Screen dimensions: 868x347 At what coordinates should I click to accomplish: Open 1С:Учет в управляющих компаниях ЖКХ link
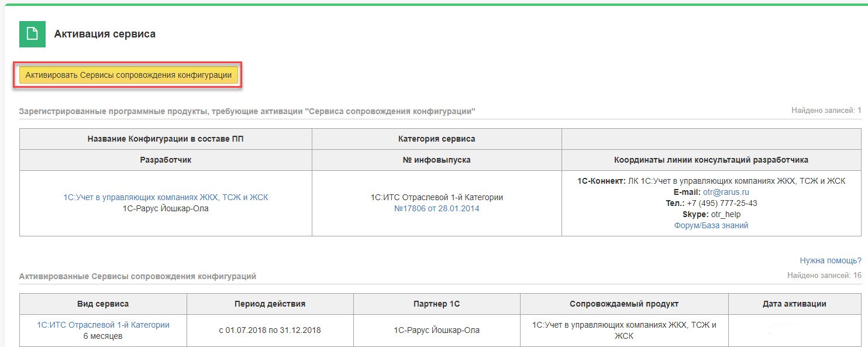[166, 198]
